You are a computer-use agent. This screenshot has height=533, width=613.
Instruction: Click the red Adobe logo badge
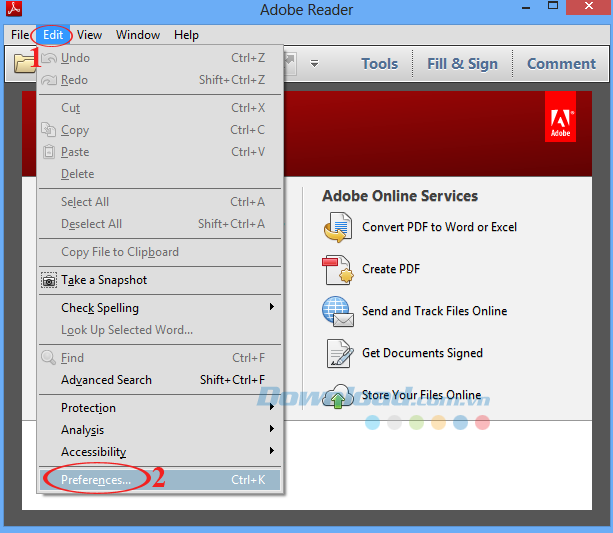[560, 117]
